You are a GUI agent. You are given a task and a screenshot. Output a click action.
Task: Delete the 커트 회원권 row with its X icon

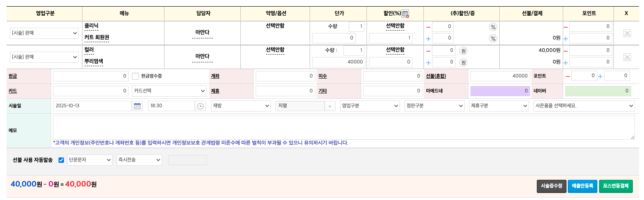627,33
